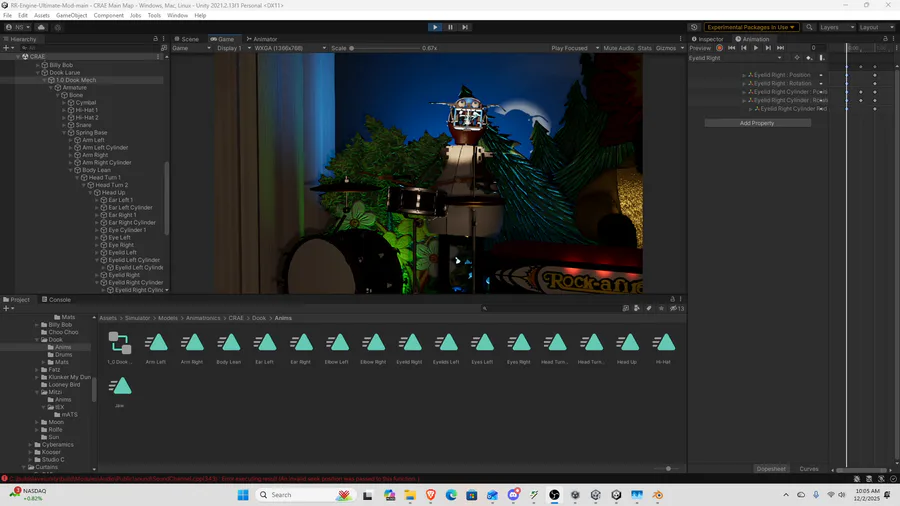Click the global search magnifier icon

809,27
